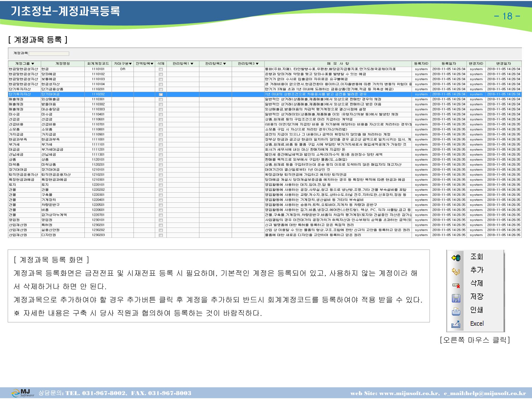Select the code cell 1110401
Screen dimensions: 532x399
coord(98,114)
